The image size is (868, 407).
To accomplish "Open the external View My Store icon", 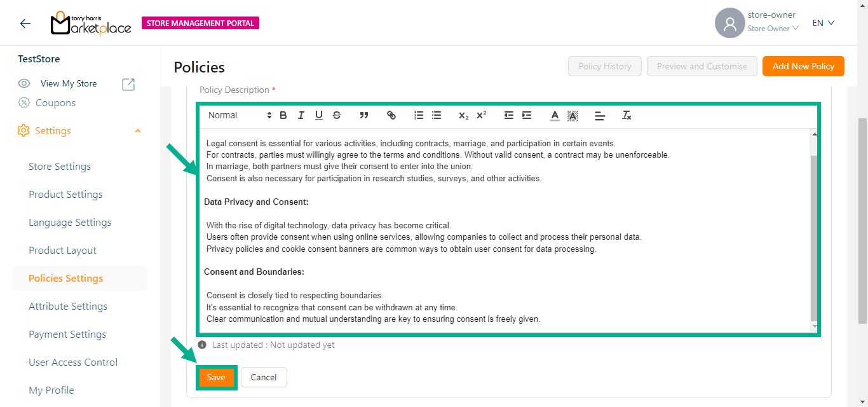I will tap(128, 84).
